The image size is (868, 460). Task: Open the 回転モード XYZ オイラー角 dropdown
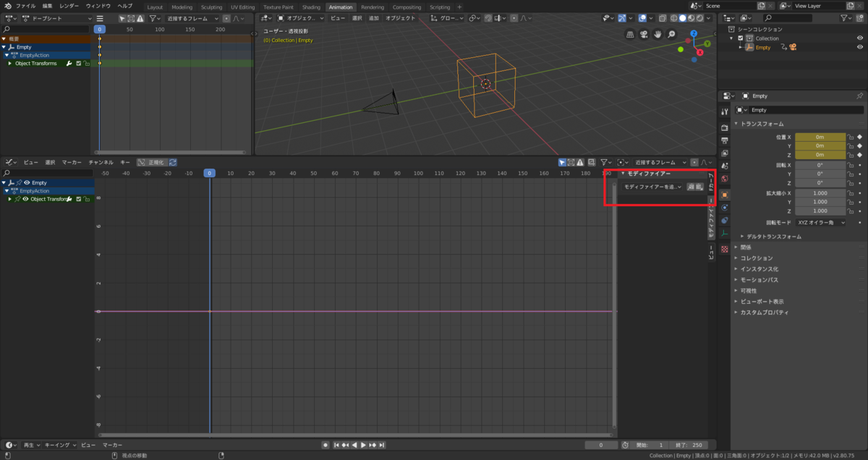(820, 223)
